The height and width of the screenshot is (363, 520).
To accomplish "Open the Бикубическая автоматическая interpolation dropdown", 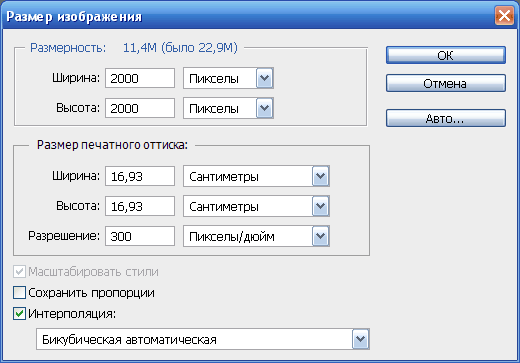I will coord(203,339).
